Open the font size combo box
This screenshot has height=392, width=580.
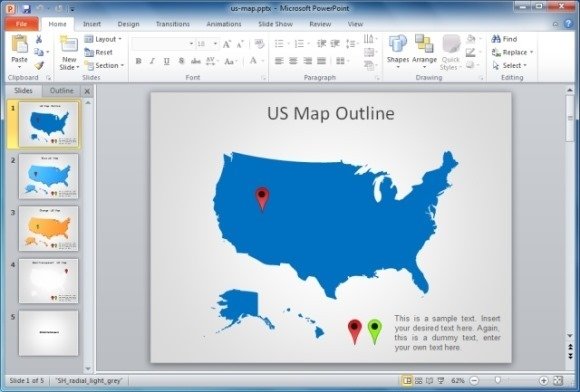207,44
